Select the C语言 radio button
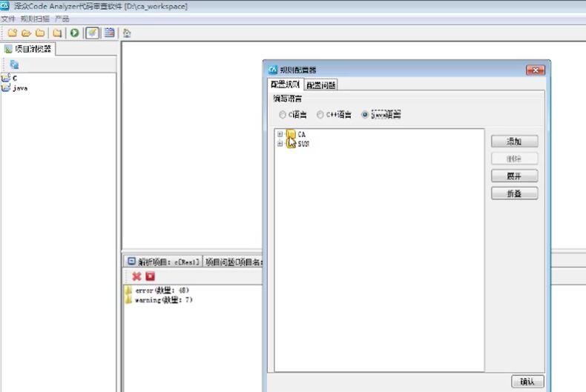The height and width of the screenshot is (392, 586). 282,115
